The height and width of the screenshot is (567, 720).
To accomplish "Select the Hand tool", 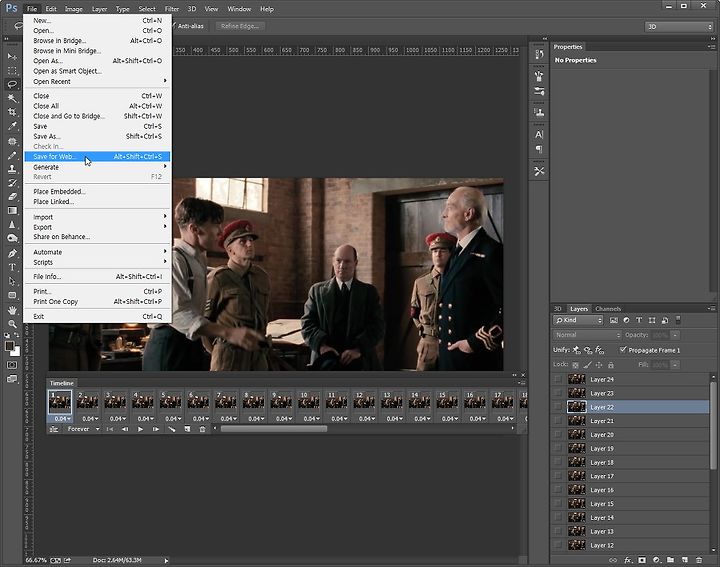I will (x=12, y=310).
